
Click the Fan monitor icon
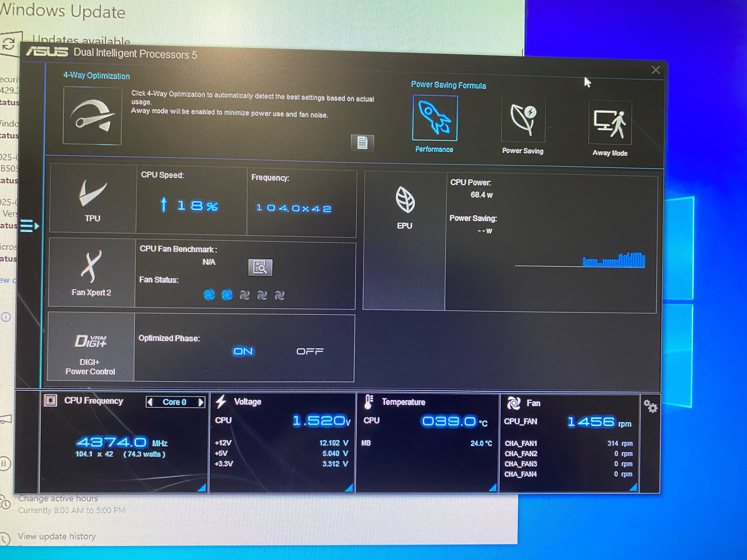tap(514, 403)
